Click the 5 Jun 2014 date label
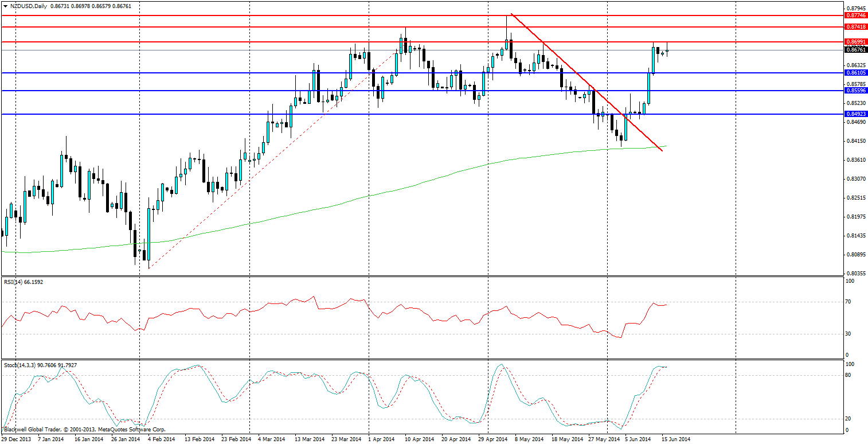 [638, 439]
